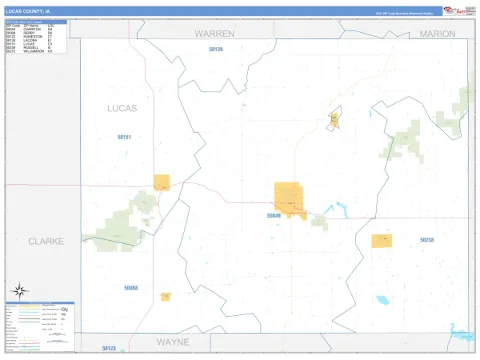Click the compass rose icon

(20, 291)
